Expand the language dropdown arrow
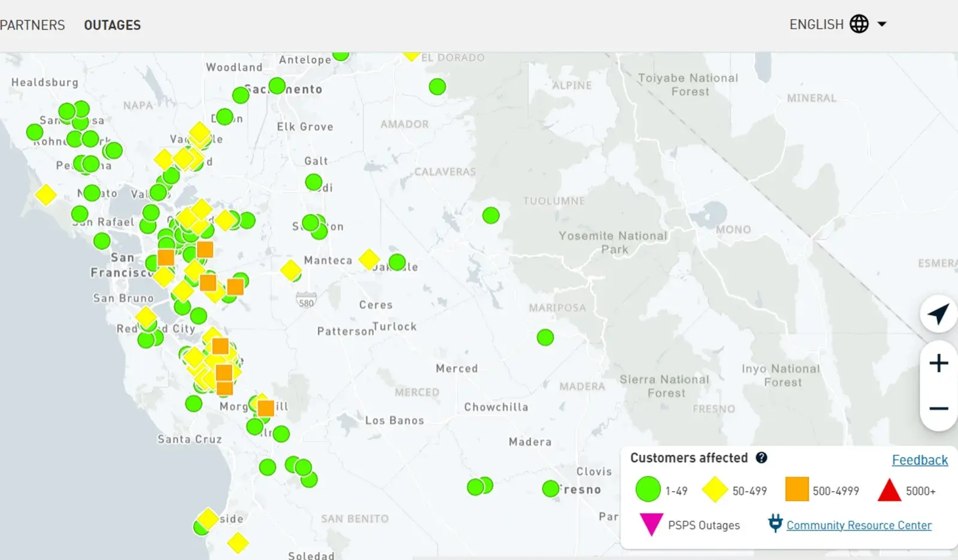This screenshot has height=560, width=958. (x=881, y=25)
